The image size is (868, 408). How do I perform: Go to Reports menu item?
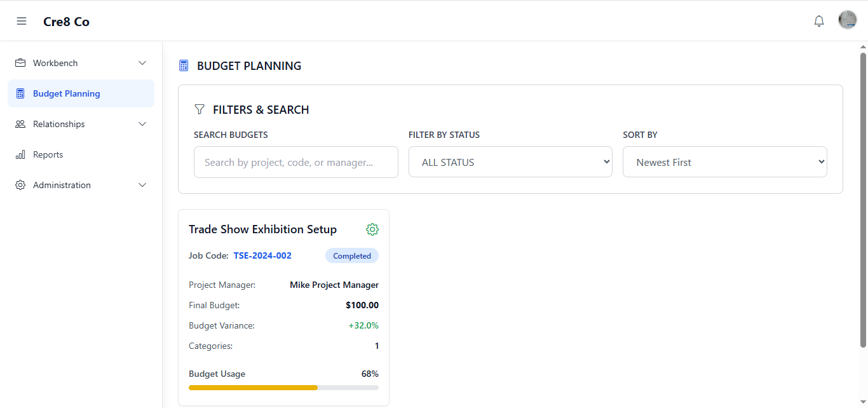[x=48, y=154]
